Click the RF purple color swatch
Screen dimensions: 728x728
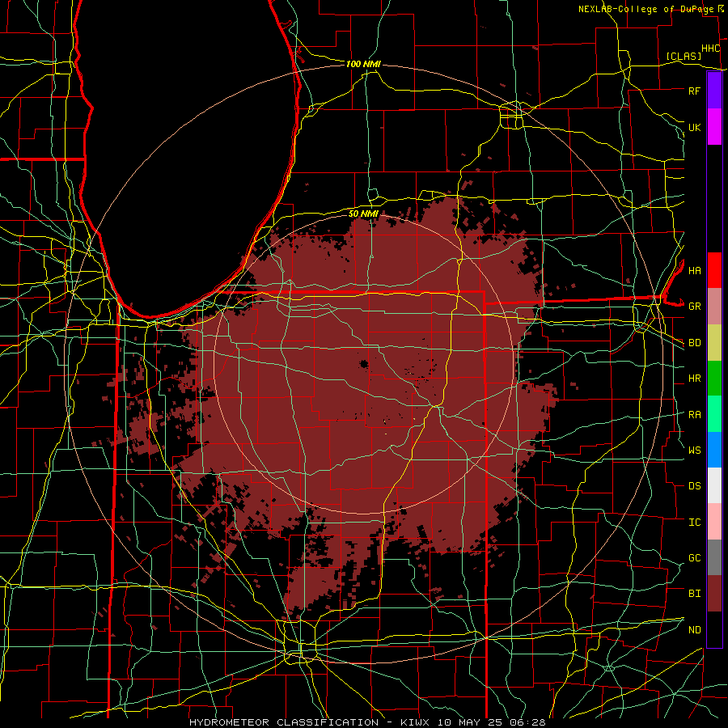(714, 91)
